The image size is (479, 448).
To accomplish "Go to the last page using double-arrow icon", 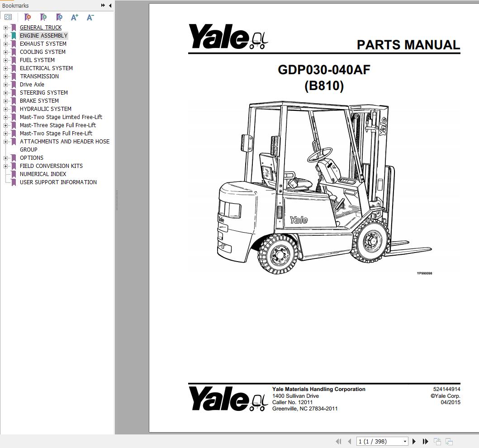I will (x=425, y=441).
